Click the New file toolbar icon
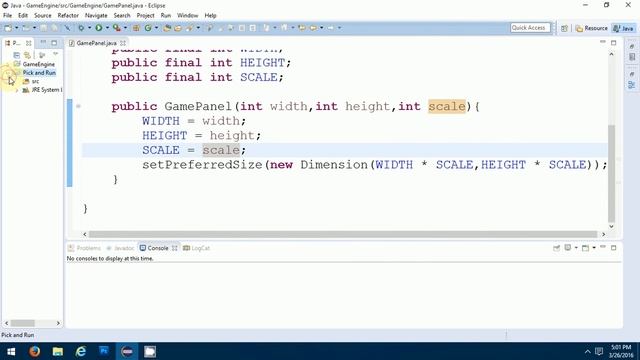The height and width of the screenshot is (360, 640). pos(8,28)
